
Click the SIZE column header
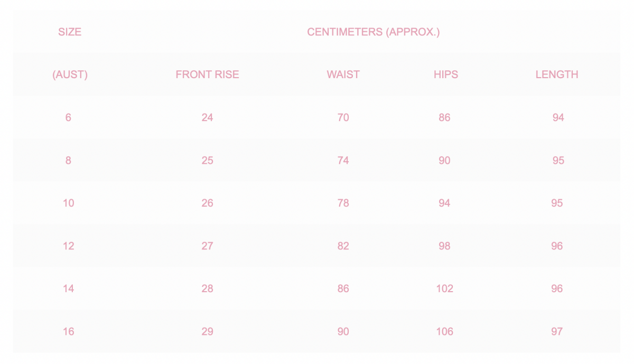point(70,32)
